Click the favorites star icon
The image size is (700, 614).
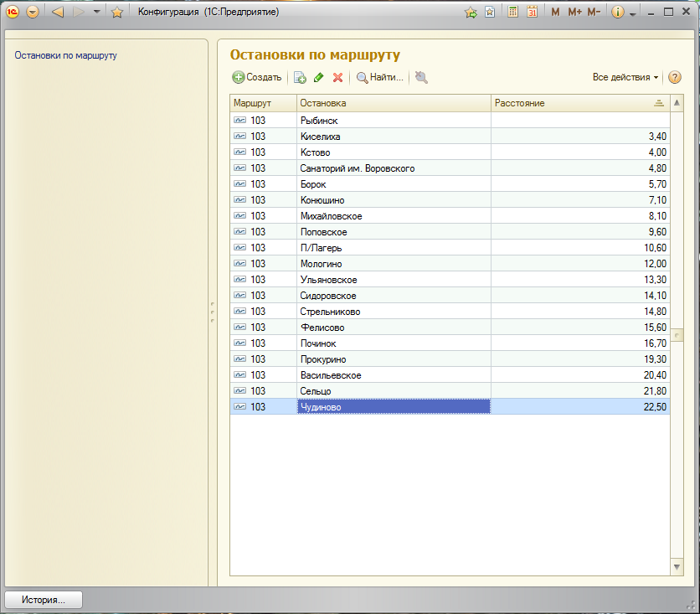click(x=117, y=13)
